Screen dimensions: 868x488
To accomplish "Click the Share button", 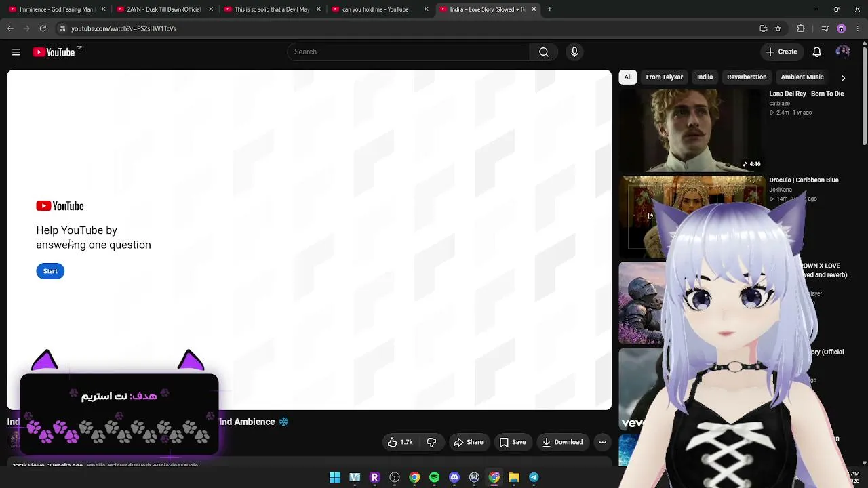I will tap(469, 443).
